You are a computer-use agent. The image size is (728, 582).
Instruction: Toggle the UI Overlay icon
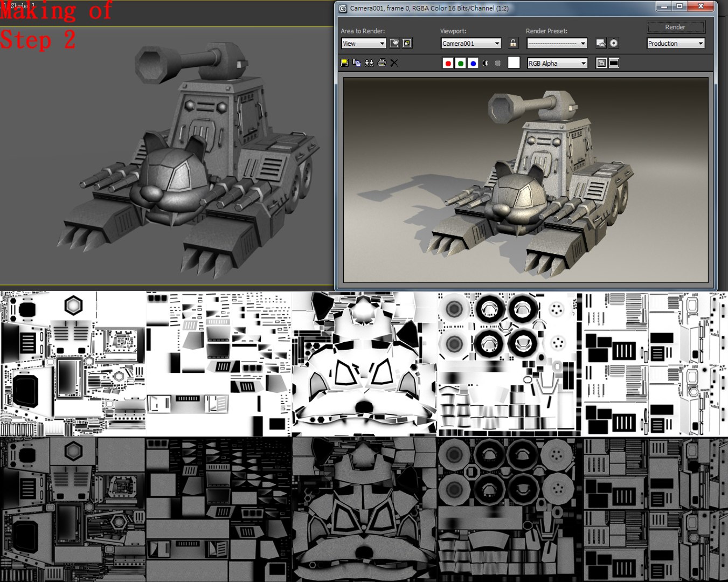click(601, 63)
